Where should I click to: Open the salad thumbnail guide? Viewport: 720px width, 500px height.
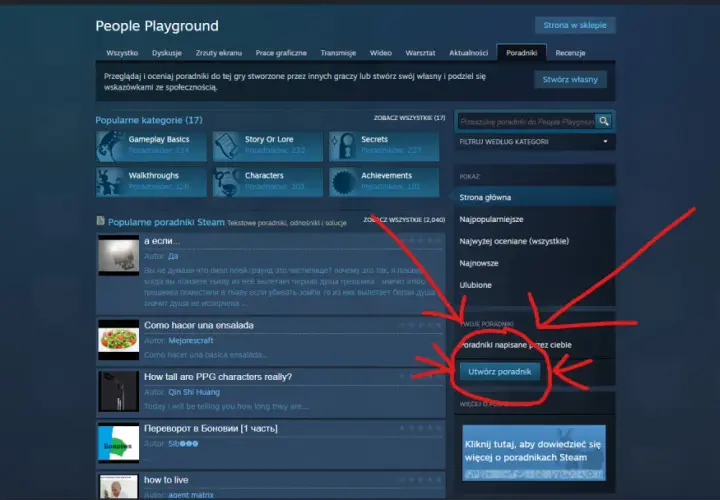click(118, 340)
